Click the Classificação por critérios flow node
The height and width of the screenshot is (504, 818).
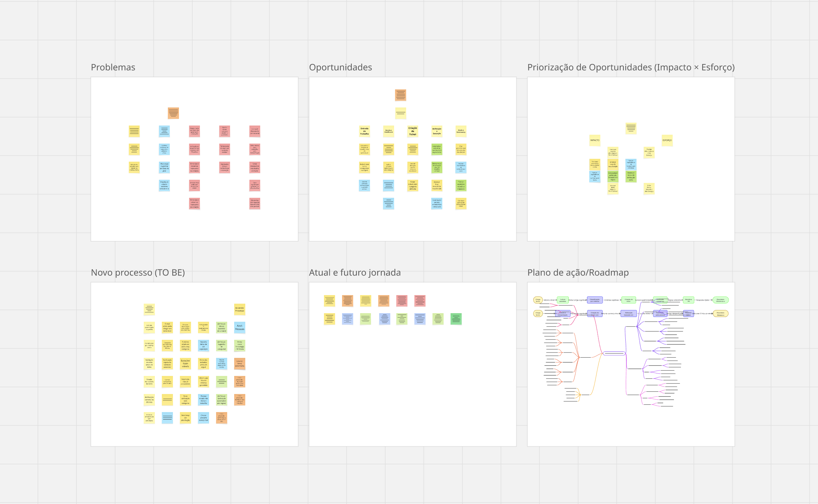pyautogui.click(x=595, y=300)
